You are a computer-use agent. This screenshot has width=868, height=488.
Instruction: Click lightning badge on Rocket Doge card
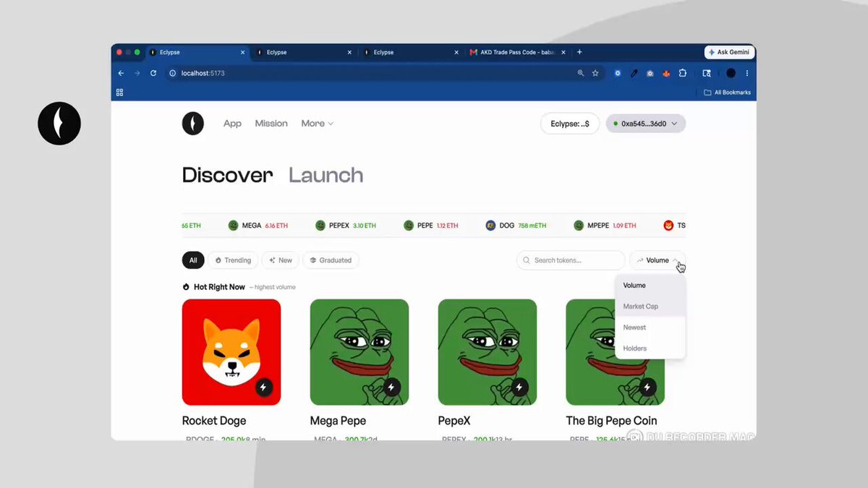point(263,388)
